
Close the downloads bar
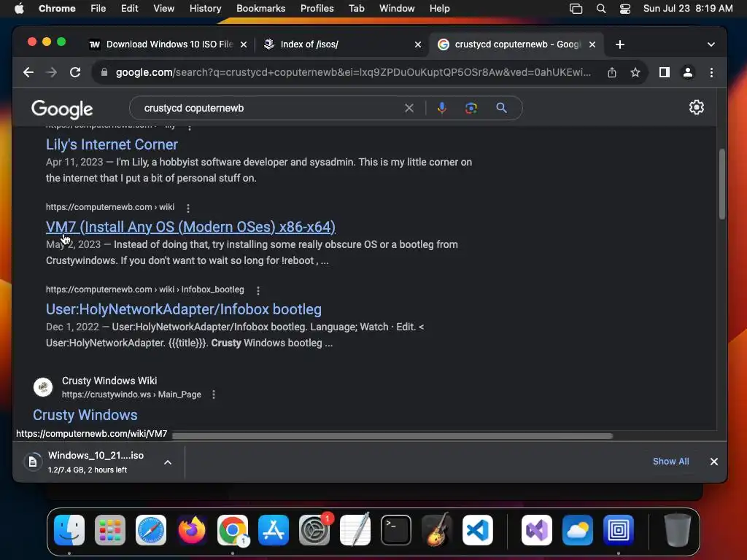[x=713, y=462]
